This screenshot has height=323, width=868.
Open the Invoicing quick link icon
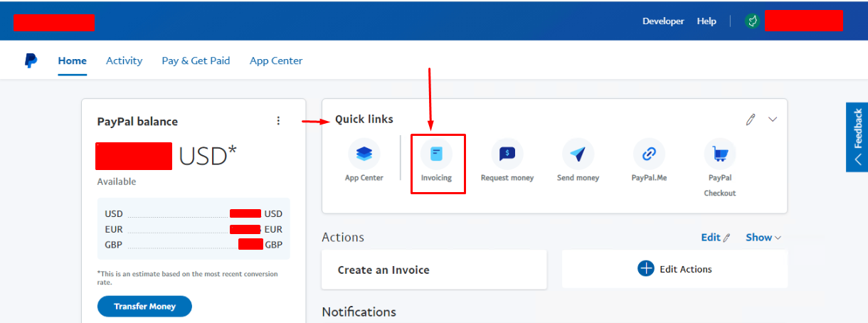point(436,154)
